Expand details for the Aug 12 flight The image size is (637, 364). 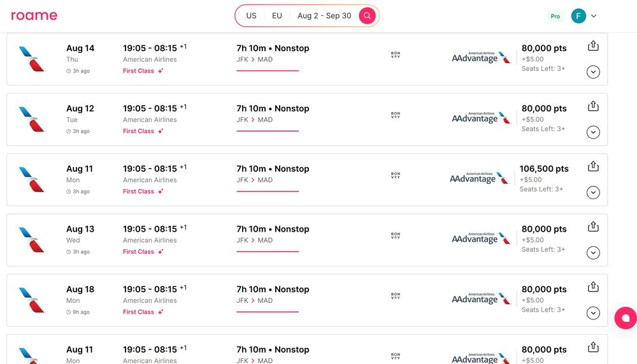pos(593,132)
